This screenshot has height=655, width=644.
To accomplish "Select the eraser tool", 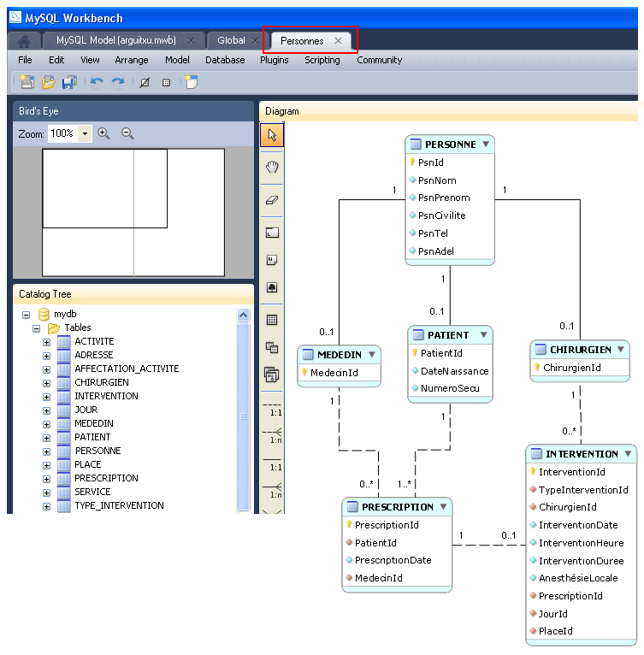I will point(272,200).
